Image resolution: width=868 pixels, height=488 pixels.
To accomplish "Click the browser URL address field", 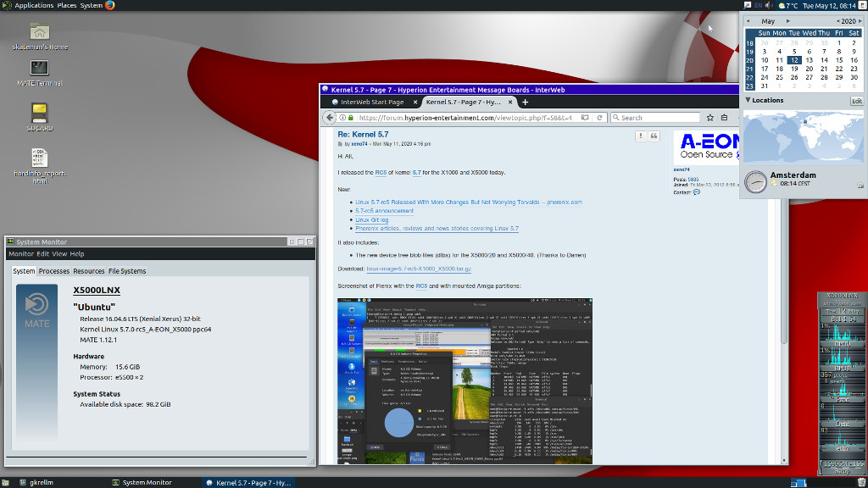I will point(465,118).
